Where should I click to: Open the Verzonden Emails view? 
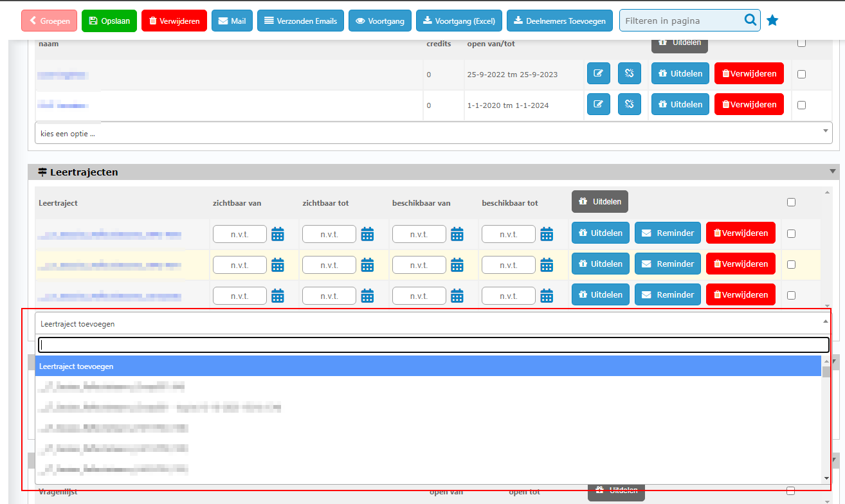click(x=300, y=21)
